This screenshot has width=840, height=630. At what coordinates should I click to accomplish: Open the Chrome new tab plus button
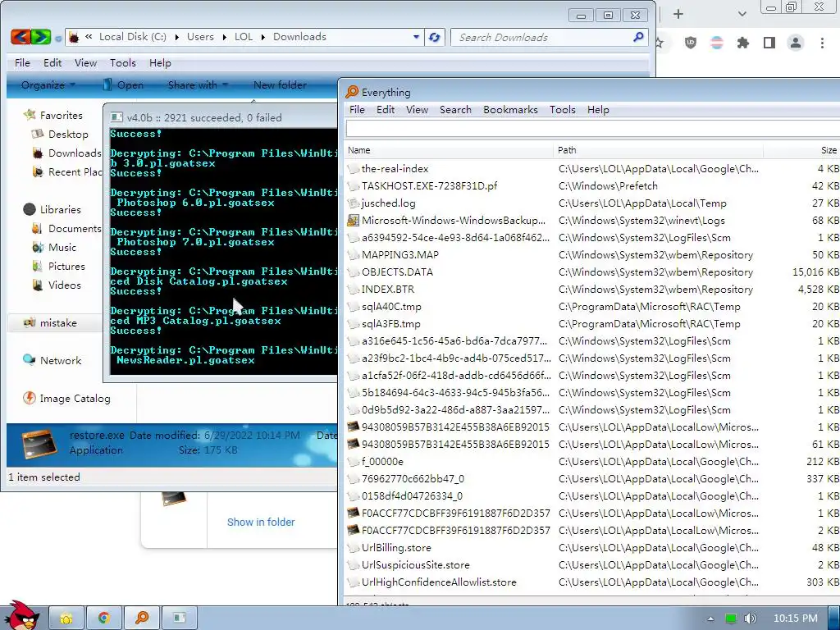pos(678,14)
